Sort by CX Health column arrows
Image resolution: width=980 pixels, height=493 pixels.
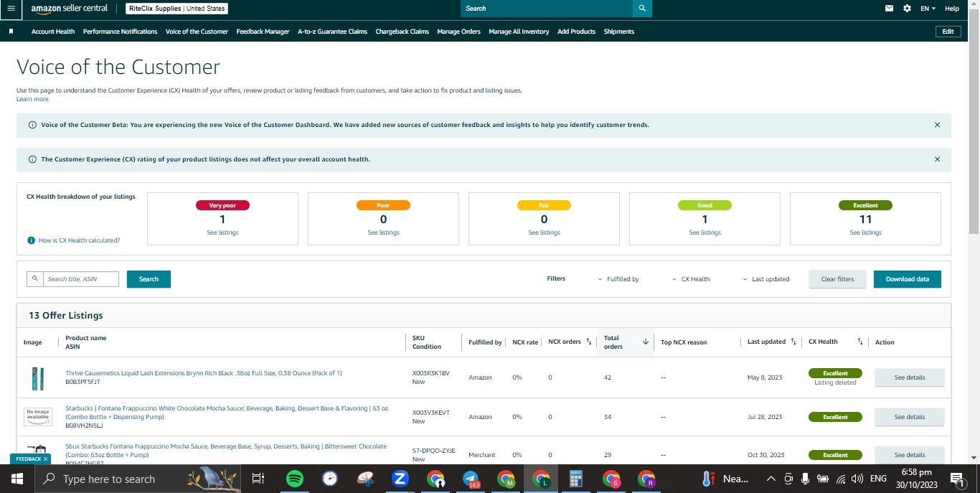859,342
